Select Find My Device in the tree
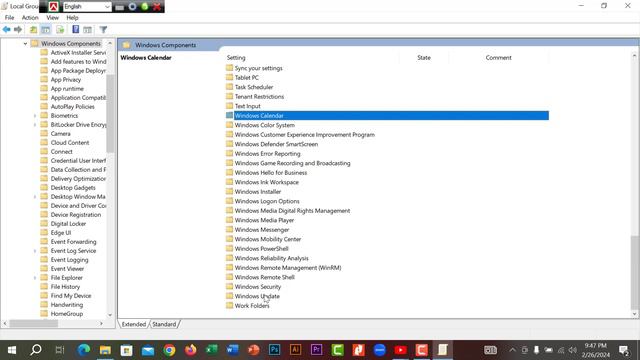Image resolution: width=640 pixels, height=360 pixels. coord(71,296)
